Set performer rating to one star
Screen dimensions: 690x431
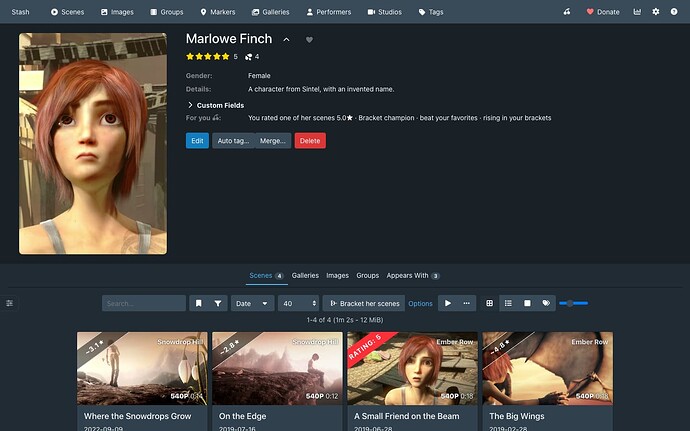190,56
